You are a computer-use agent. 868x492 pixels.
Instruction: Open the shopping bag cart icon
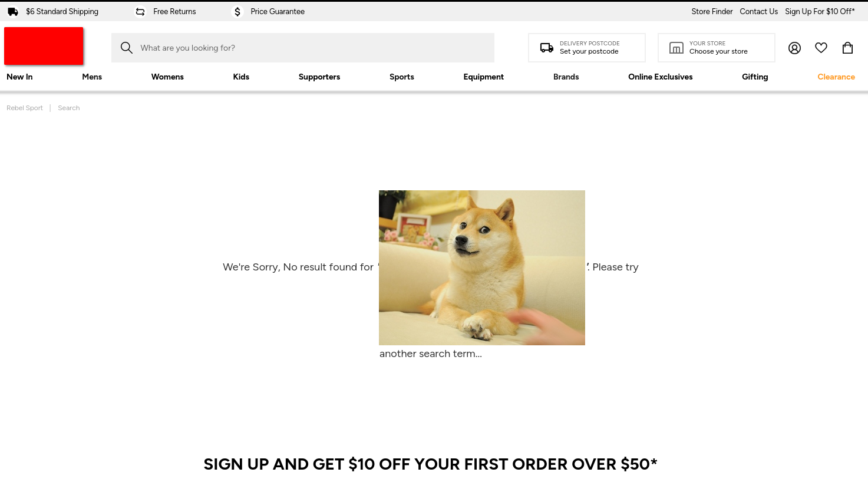(847, 48)
